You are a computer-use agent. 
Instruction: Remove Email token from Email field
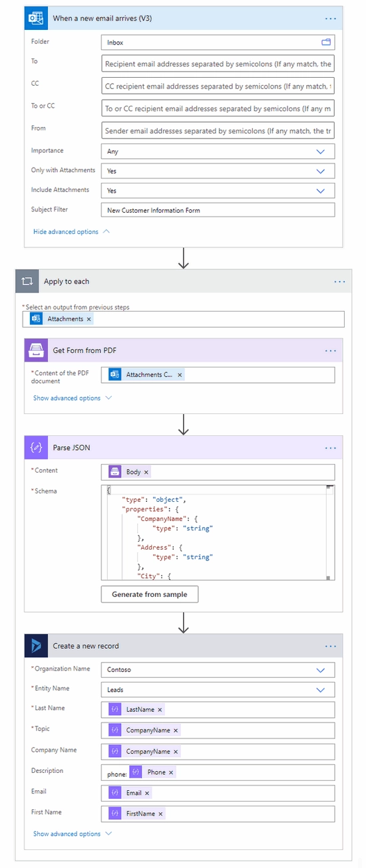click(147, 793)
